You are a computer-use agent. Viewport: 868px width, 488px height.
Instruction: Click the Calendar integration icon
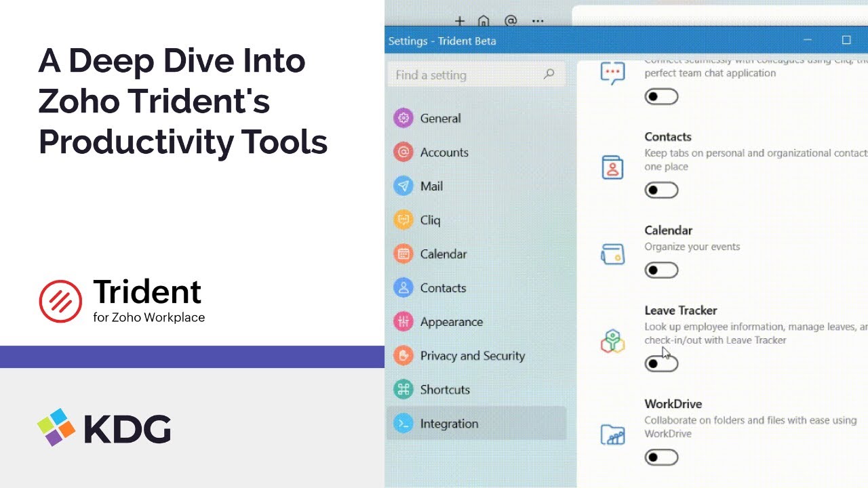tap(612, 254)
